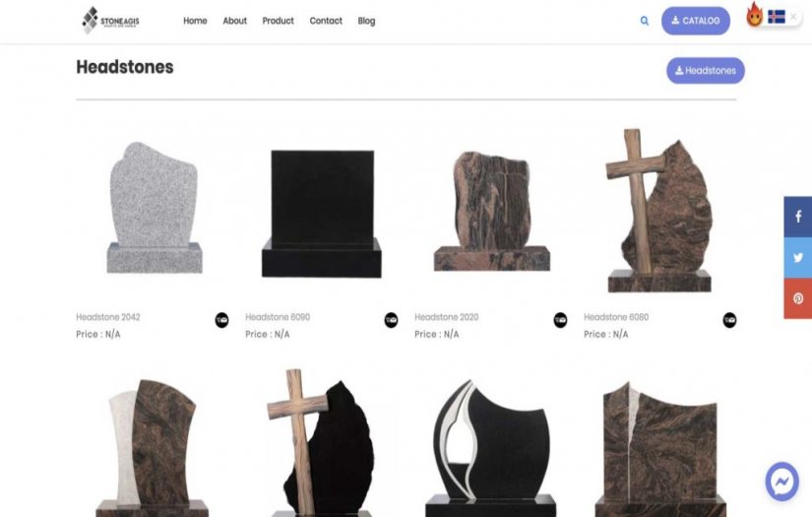Click Price N/A under Headstone 6090
This screenshot has width=812, height=517.
point(268,334)
